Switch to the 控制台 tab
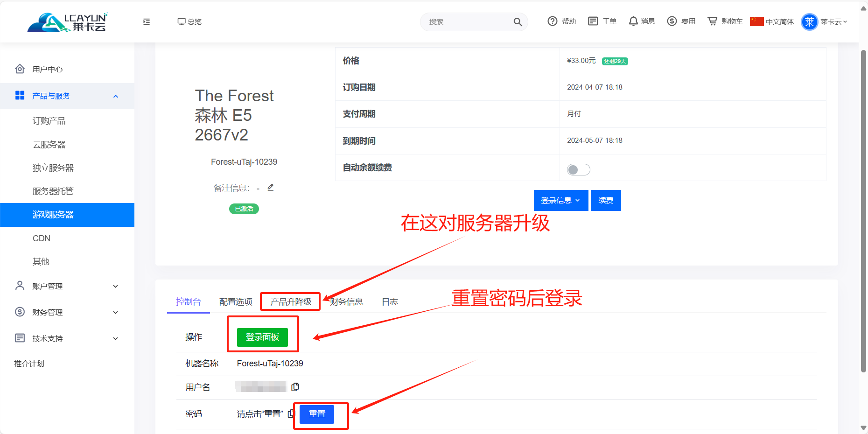This screenshot has height=434, width=868. pyautogui.click(x=189, y=302)
